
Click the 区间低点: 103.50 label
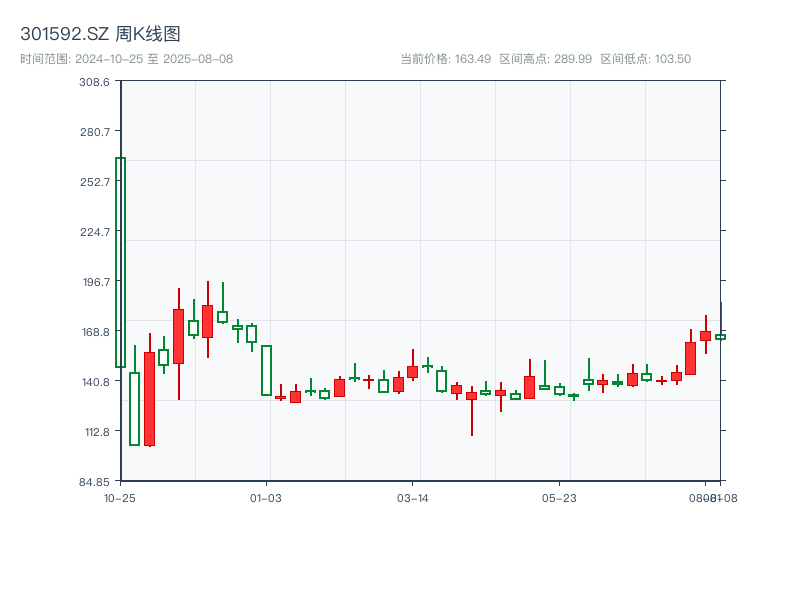[645, 59]
